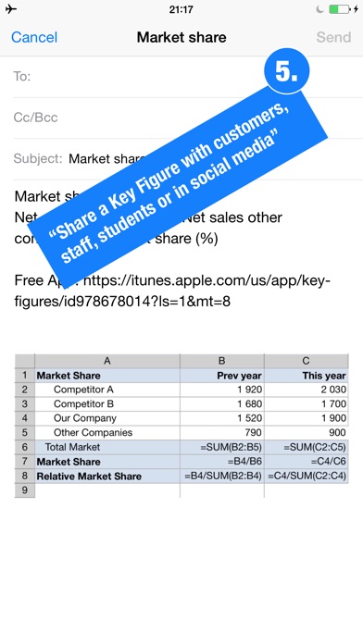
Task: Select column C header in spreadsheet
Action: pyautogui.click(x=306, y=361)
